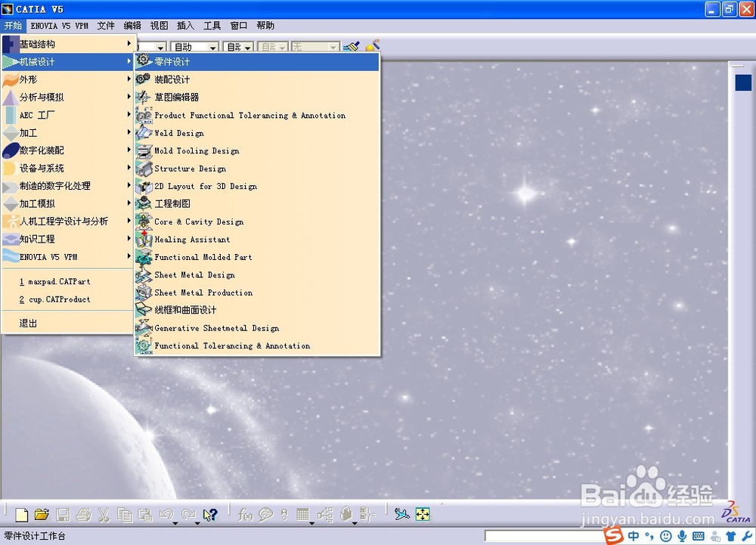Open the 文件 File menu
Screen dimensions: 756x545
106,26
